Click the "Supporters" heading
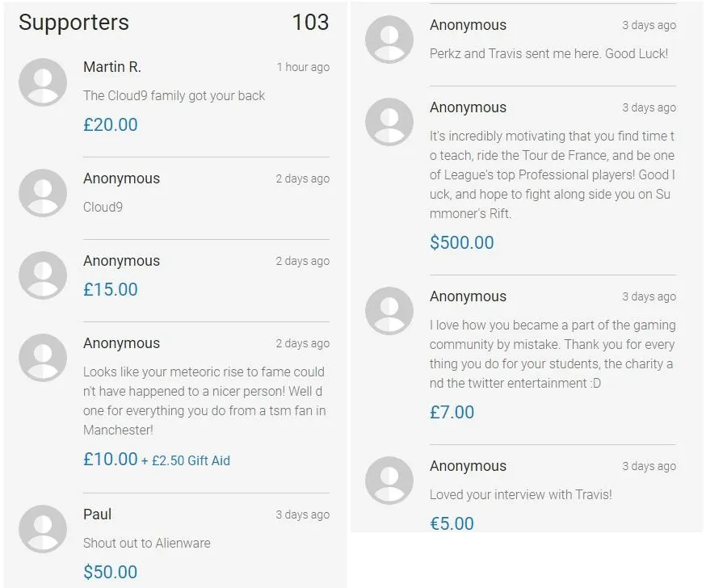 pos(74,23)
